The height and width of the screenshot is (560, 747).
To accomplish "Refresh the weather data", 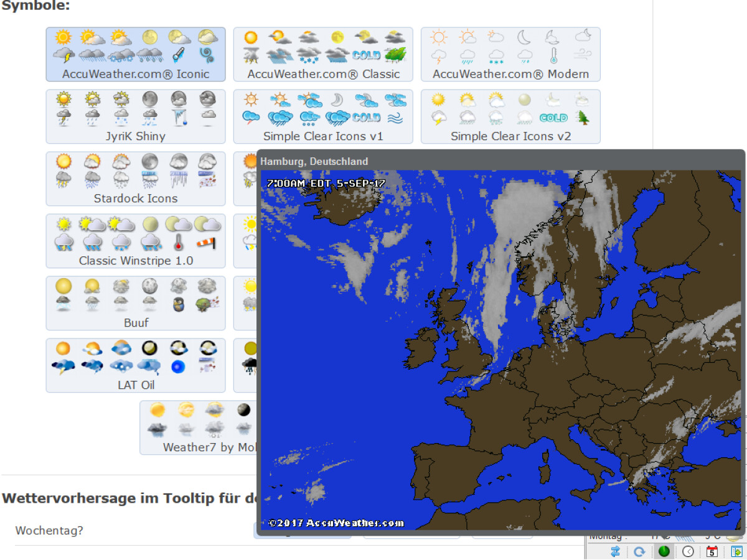I will point(639,551).
